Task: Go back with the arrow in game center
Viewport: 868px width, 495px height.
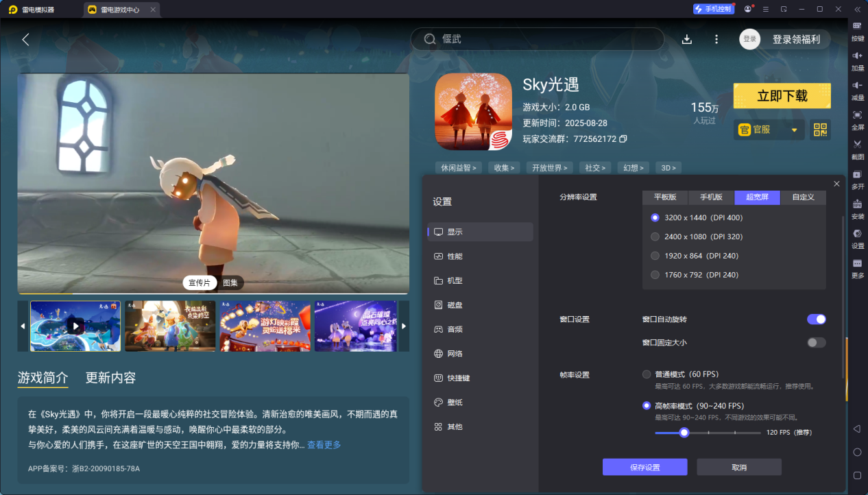Action: (25, 40)
